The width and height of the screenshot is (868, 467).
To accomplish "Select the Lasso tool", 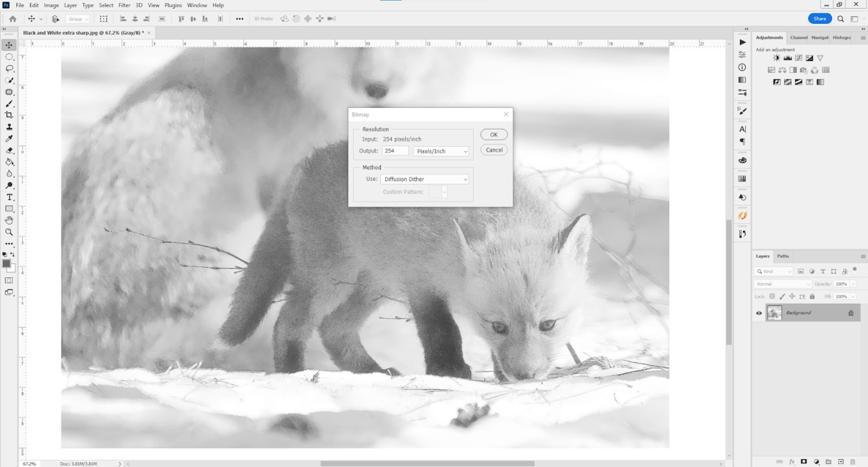I will point(9,69).
